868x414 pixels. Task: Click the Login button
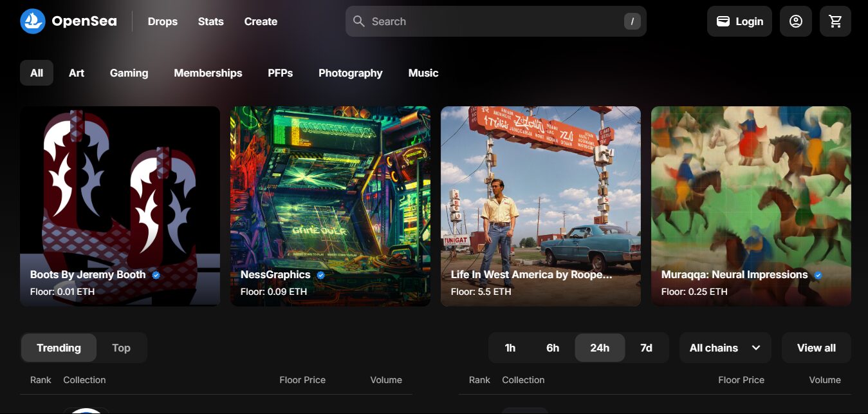739,21
